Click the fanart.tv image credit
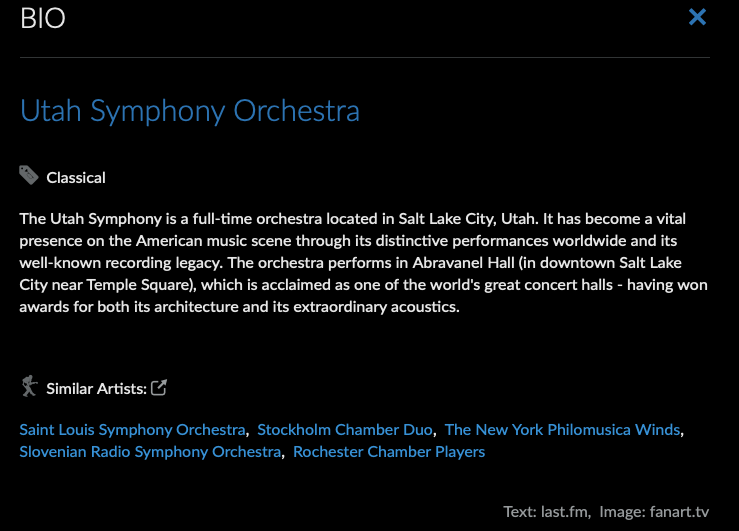739x531 pixels. tap(679, 512)
